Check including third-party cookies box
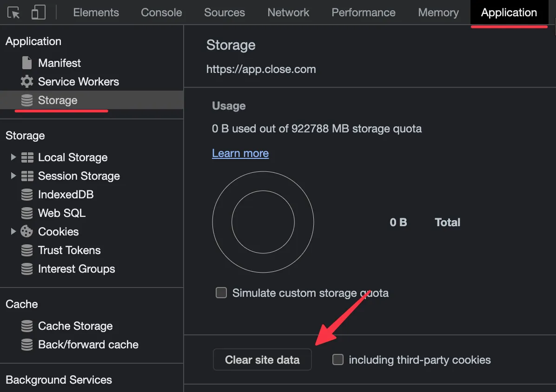556x392 pixels. tap(338, 359)
